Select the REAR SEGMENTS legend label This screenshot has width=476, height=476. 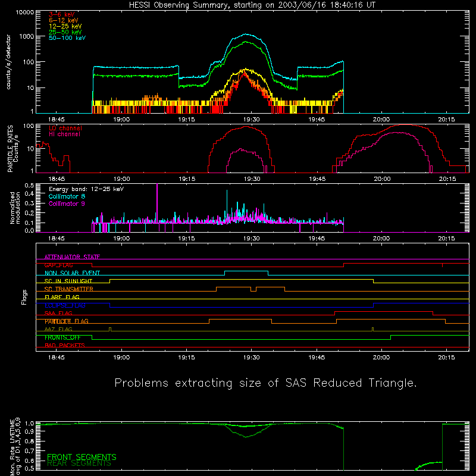(x=79, y=464)
